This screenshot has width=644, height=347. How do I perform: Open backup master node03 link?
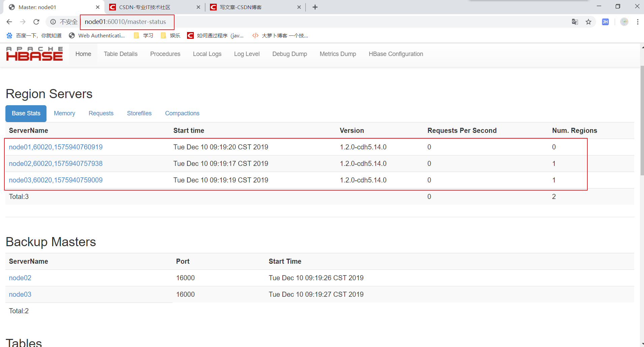point(20,294)
